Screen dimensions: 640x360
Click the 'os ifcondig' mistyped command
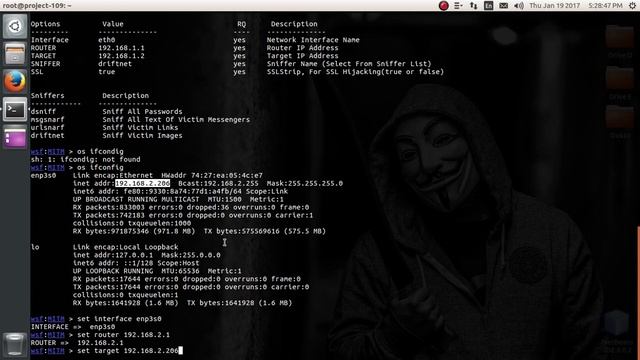100,151
